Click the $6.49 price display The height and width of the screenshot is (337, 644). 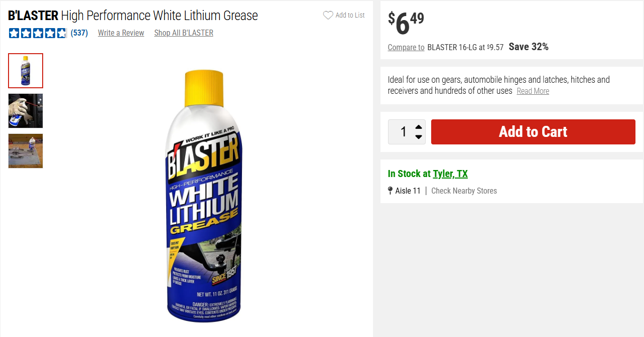(406, 24)
